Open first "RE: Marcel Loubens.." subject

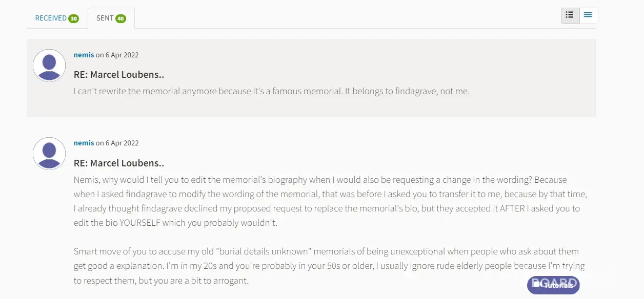pos(119,75)
